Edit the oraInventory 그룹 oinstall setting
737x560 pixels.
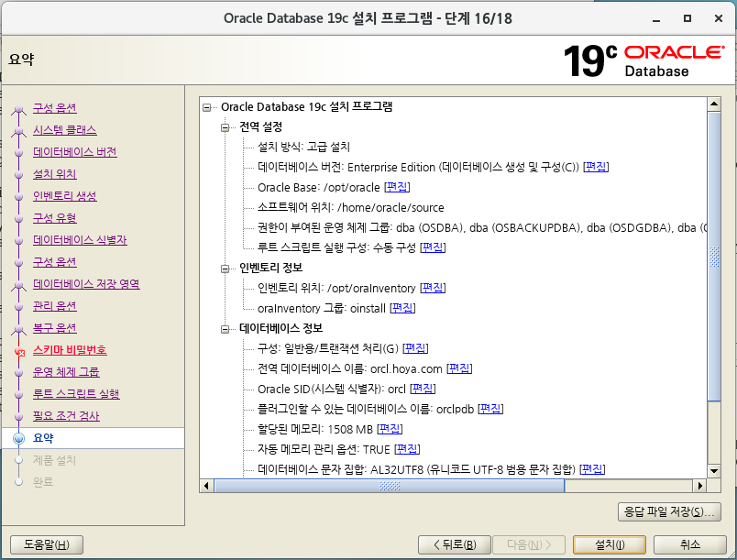point(402,308)
